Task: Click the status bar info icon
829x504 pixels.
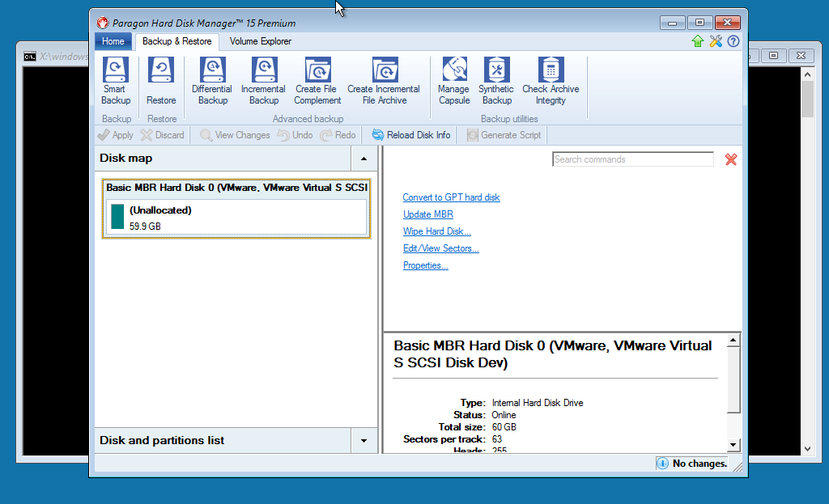Action: [662, 464]
